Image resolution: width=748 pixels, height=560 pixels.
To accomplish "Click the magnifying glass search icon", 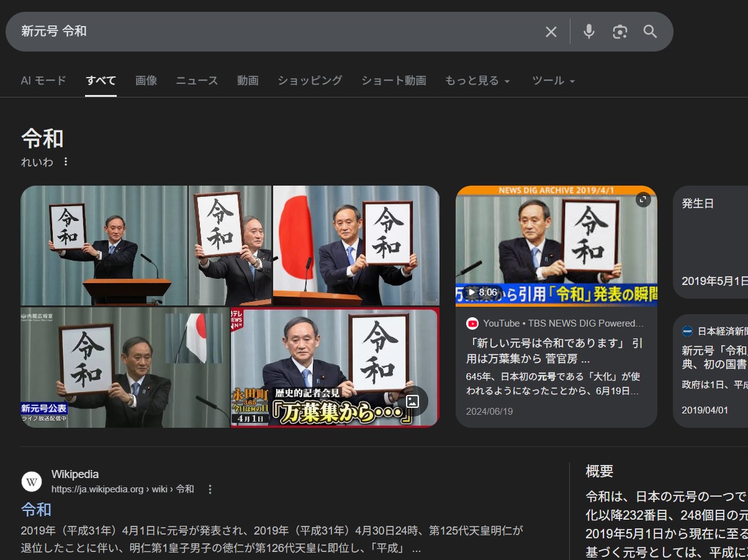I will click(650, 32).
